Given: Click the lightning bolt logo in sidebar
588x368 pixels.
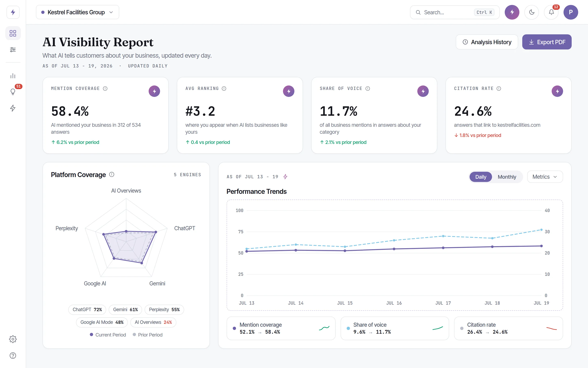Looking at the screenshot, I should tap(13, 12).
